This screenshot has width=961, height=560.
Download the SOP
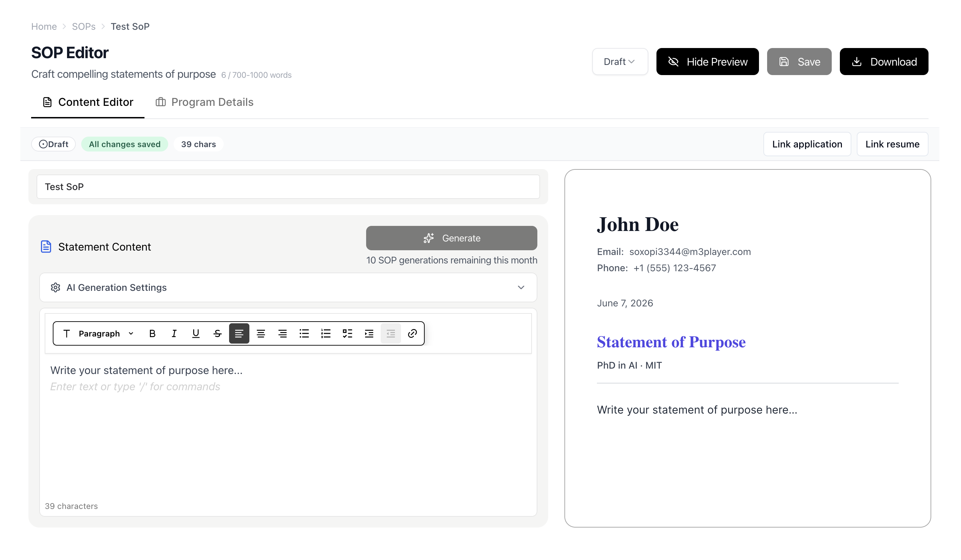pos(884,61)
